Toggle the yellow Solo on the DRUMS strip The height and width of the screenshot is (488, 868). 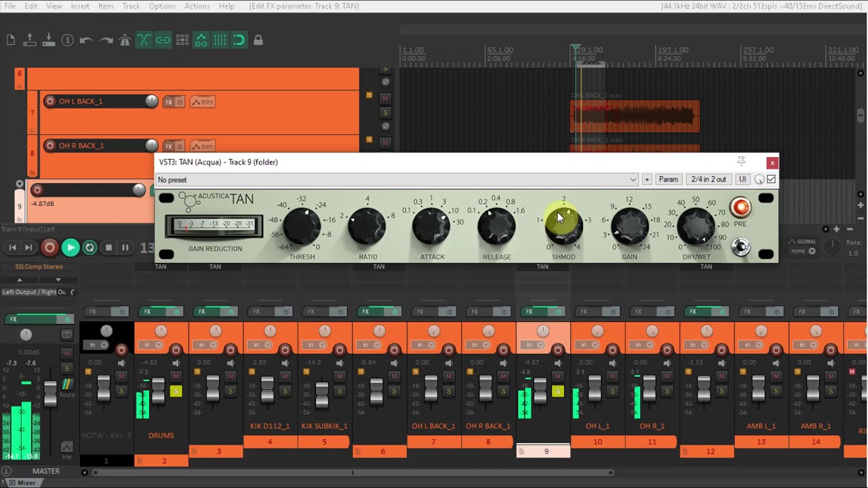(176, 391)
